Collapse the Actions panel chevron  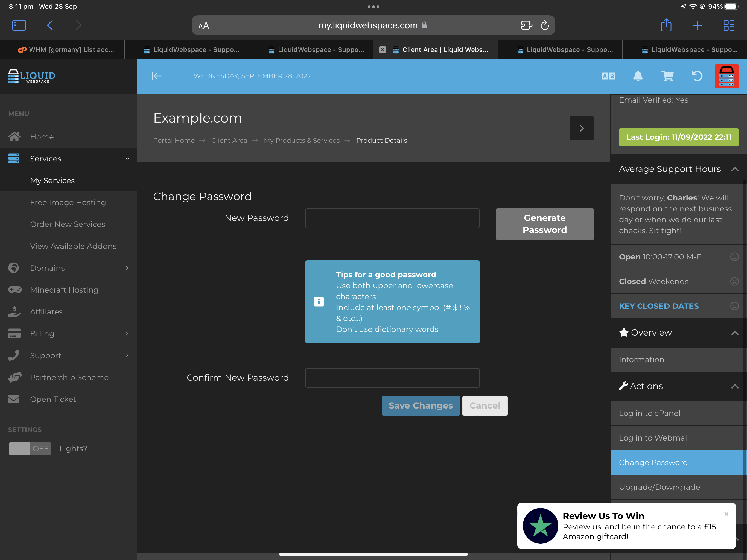734,386
